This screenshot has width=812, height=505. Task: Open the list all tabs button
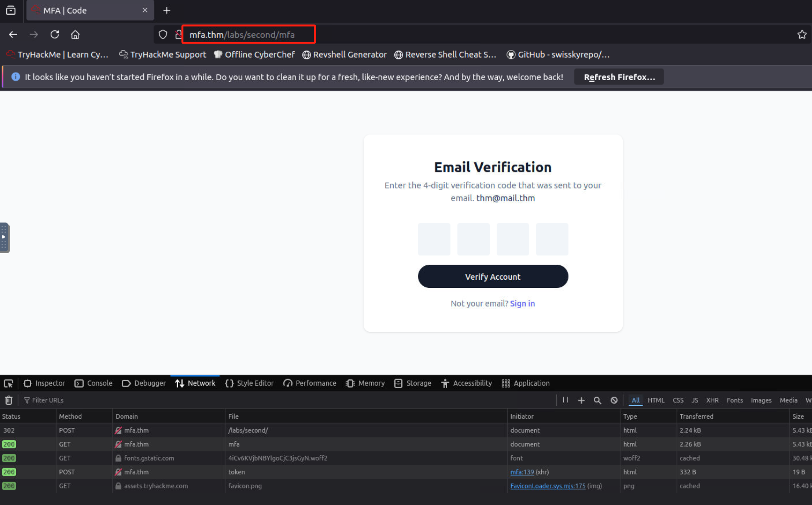coord(11,10)
